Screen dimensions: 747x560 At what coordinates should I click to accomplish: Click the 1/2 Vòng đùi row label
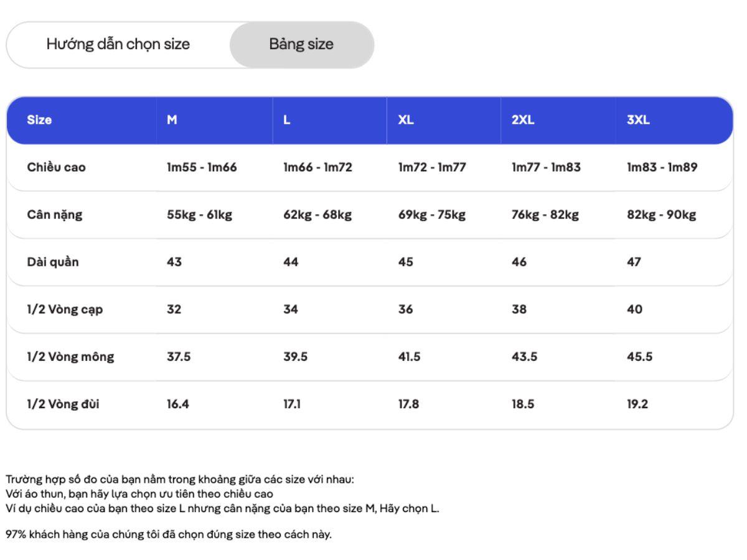pos(63,404)
